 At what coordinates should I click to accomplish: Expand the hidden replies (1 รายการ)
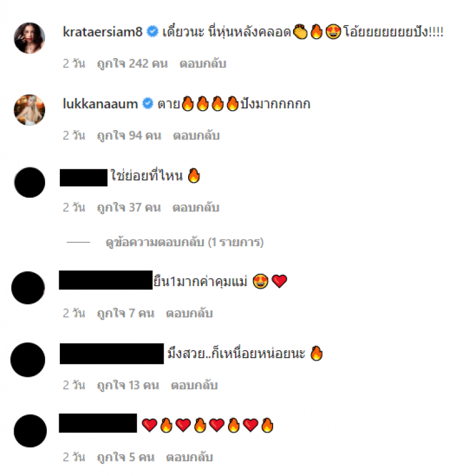tap(185, 242)
